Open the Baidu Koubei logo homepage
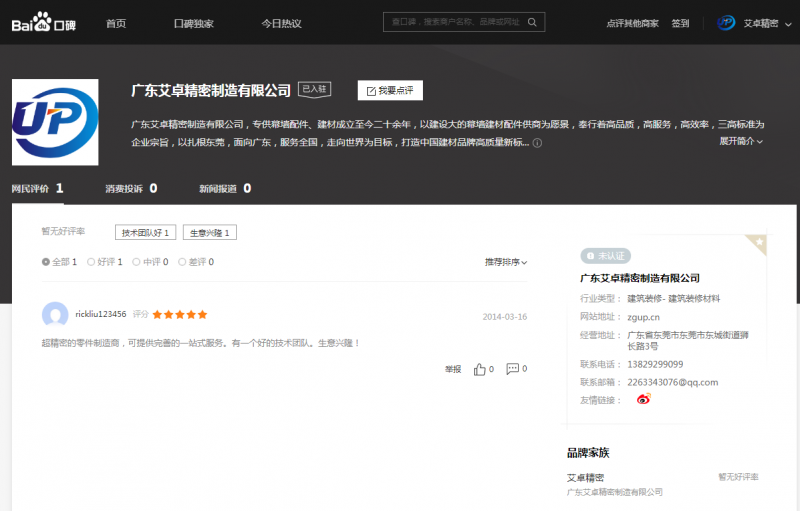 coord(44,23)
